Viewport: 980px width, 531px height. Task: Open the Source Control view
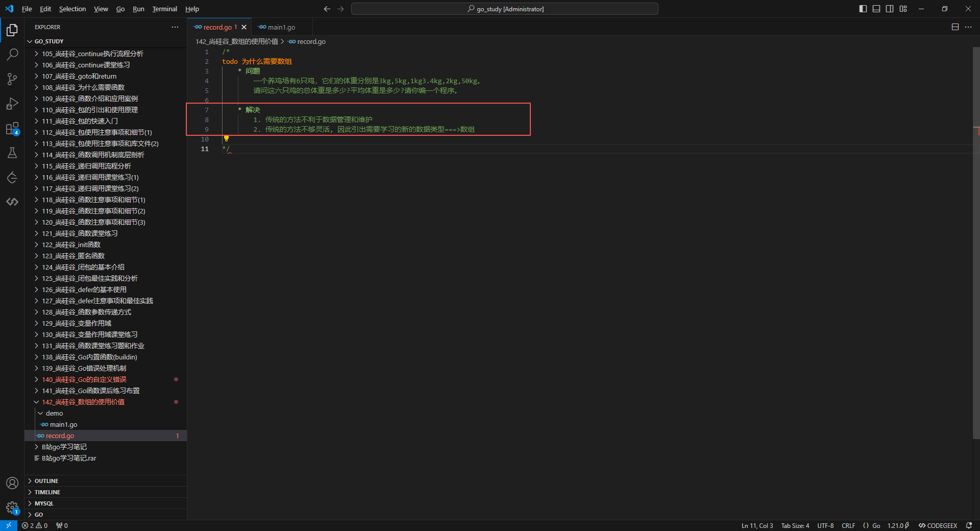click(12, 79)
